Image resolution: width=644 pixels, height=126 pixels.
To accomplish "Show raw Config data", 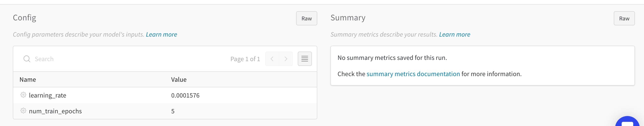I will [x=306, y=18].
